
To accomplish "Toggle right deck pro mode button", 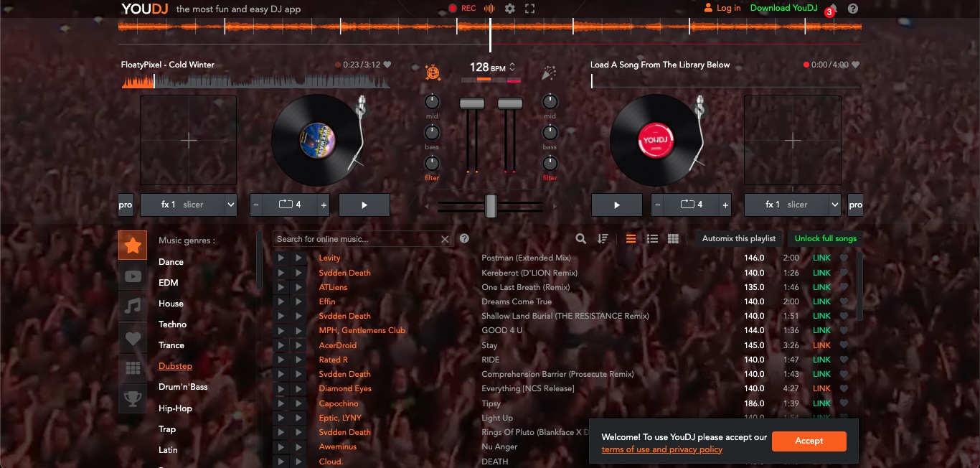I will [x=855, y=205].
